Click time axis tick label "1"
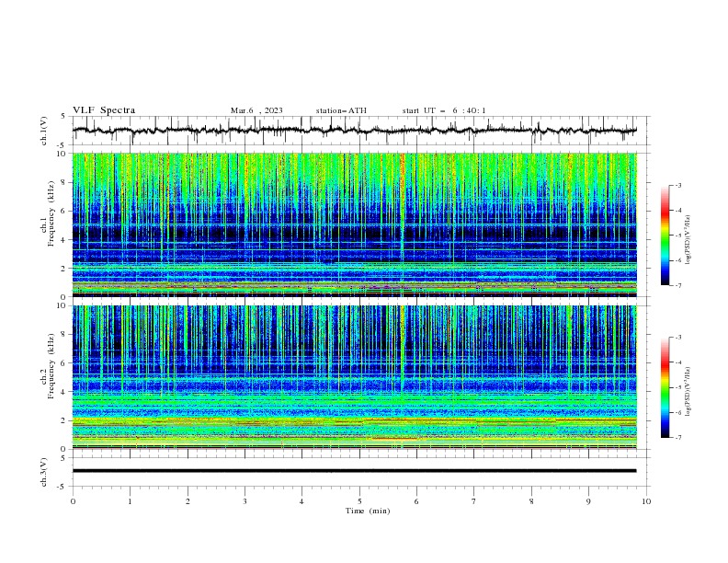Image resolution: width=728 pixels, height=563 pixels. [x=130, y=501]
